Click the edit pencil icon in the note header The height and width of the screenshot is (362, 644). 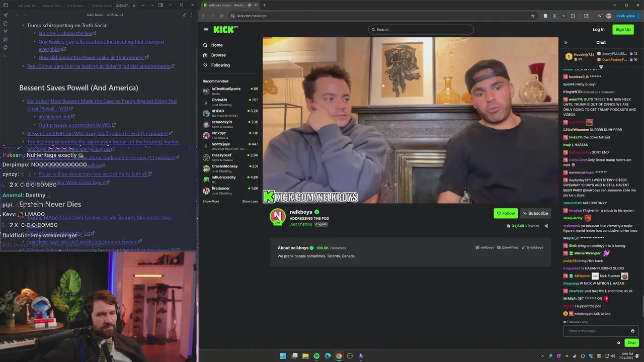click(x=185, y=15)
